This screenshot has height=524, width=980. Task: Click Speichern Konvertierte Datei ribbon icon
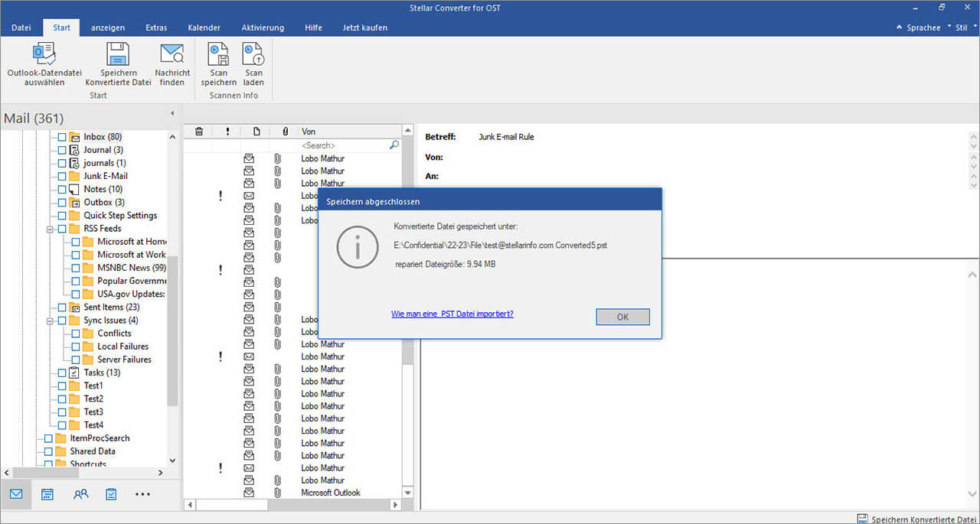click(118, 54)
